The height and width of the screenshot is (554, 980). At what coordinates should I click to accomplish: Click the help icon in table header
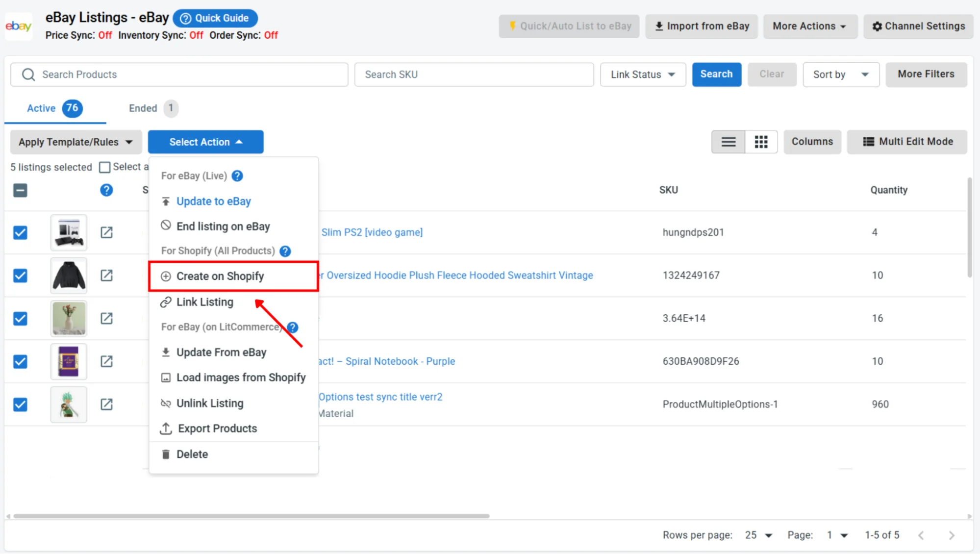[106, 190]
